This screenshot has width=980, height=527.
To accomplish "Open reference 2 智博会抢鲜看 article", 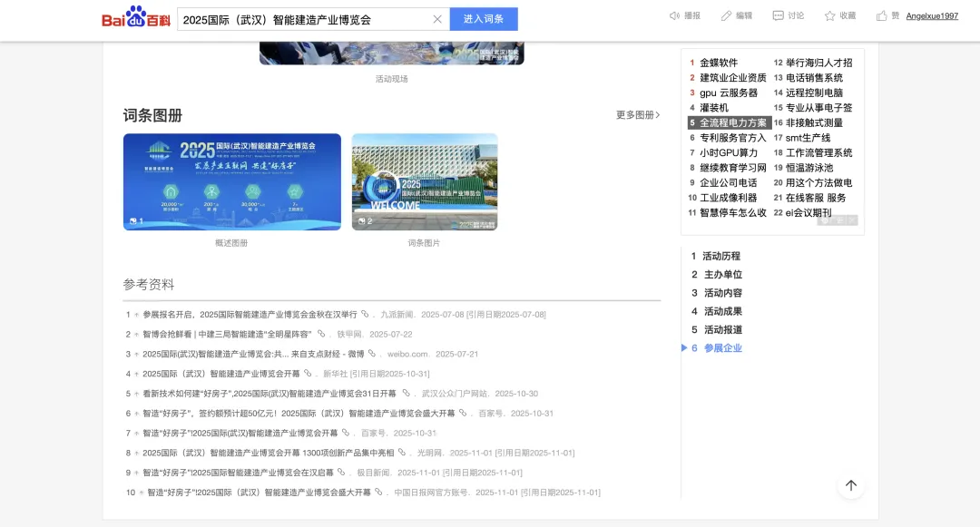I will [x=228, y=334].
